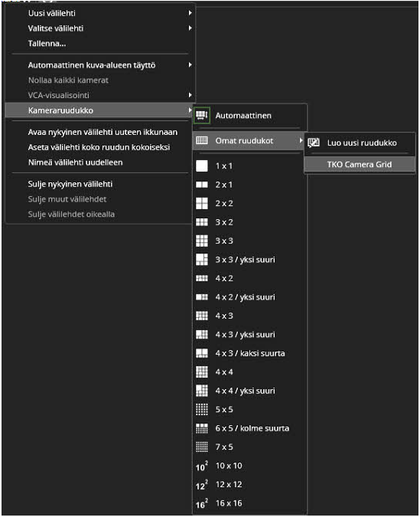Viewport: 420px width, 517px height.
Task: Choose Luo uusi ruudukko text
Action: [x=362, y=142]
